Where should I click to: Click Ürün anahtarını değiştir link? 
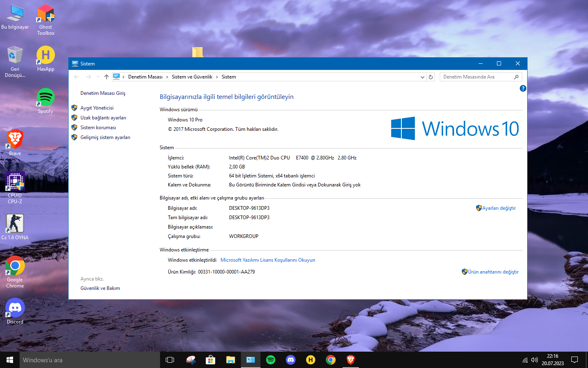[x=493, y=272]
